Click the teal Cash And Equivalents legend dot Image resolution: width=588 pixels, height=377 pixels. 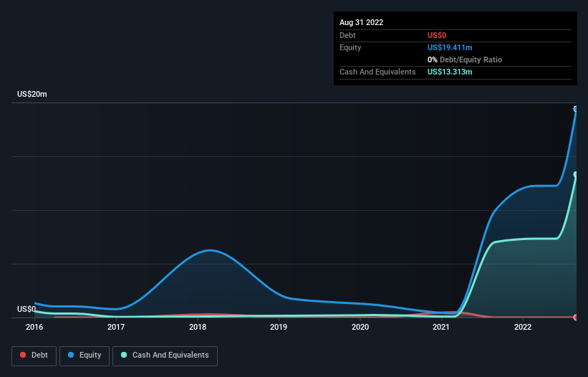tap(124, 355)
